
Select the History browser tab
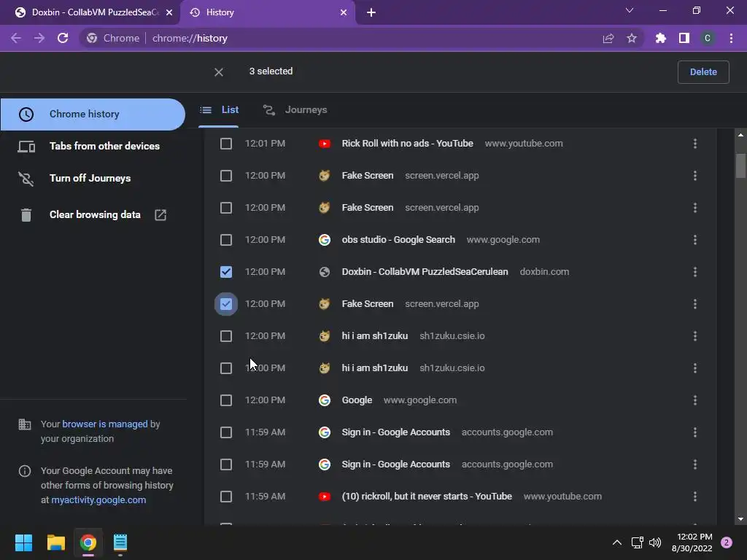267,12
